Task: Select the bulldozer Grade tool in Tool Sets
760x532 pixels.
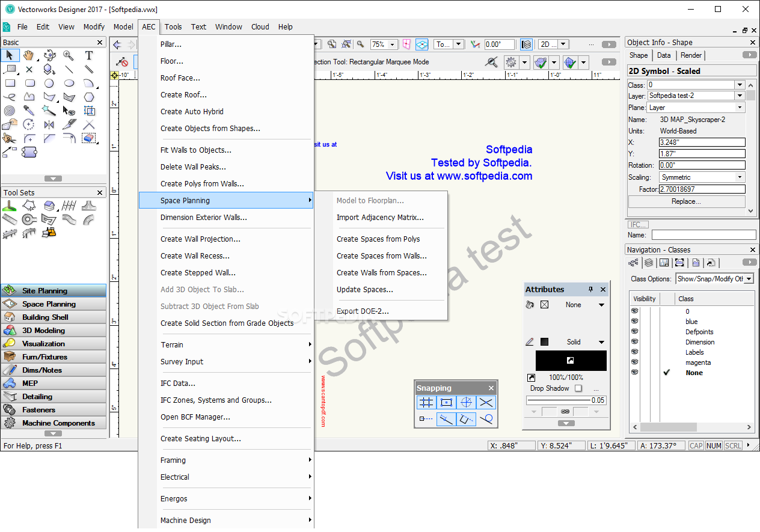Action: tap(49, 233)
